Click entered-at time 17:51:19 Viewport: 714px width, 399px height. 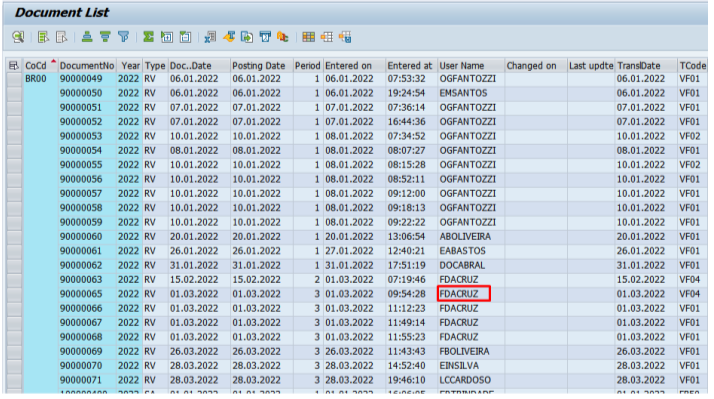pos(406,266)
